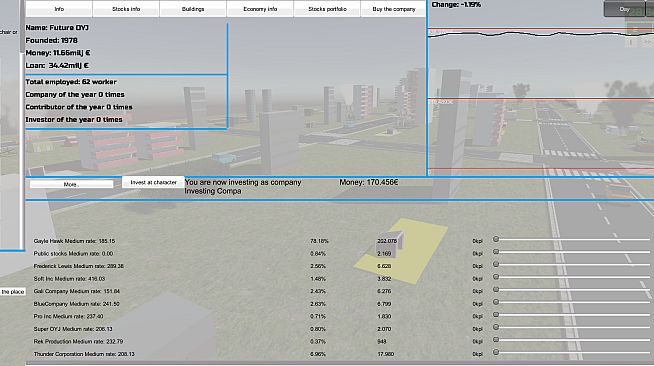Open the Info tab

click(59, 9)
